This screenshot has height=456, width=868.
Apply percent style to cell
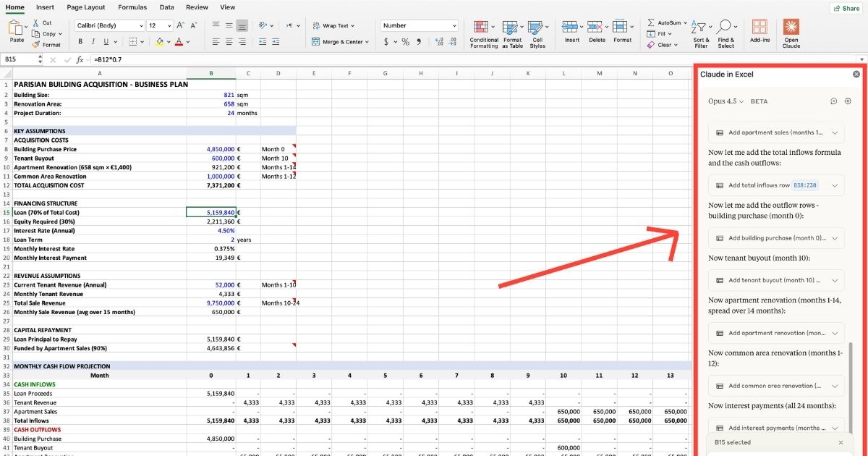point(406,42)
